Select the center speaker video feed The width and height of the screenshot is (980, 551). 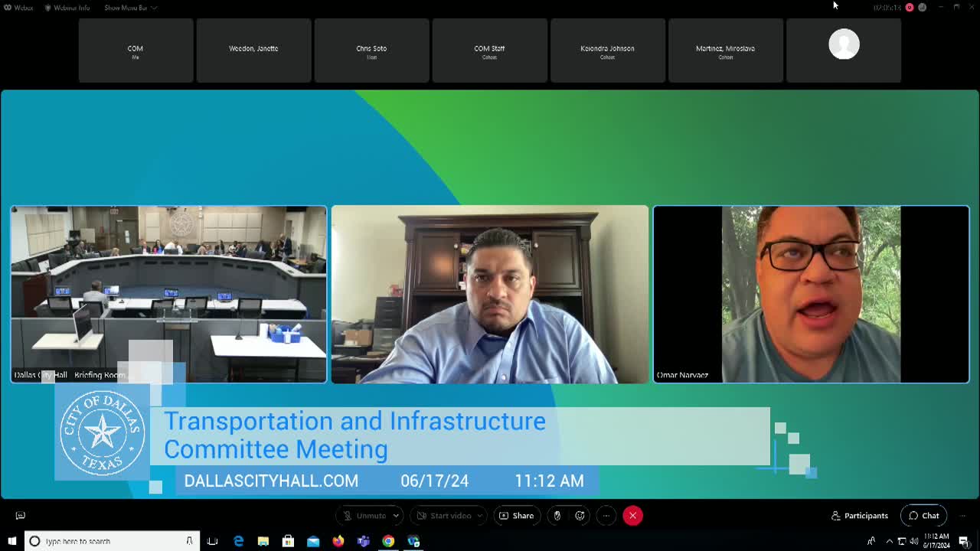pos(490,294)
